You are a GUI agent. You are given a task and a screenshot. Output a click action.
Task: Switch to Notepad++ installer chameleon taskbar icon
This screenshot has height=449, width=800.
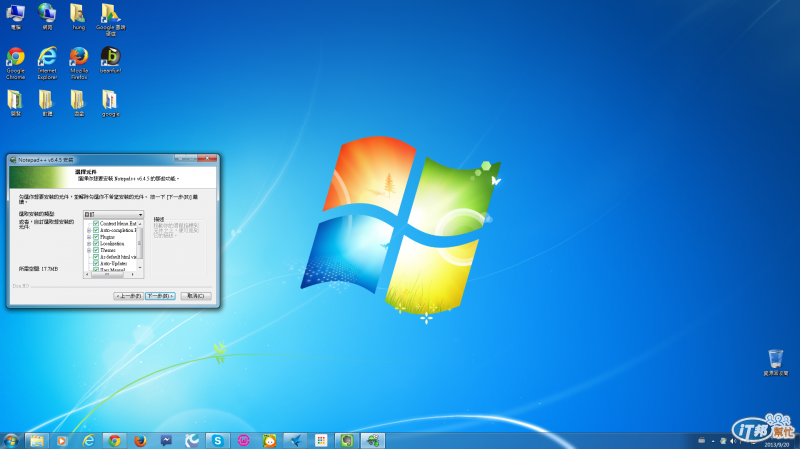pos(373,440)
